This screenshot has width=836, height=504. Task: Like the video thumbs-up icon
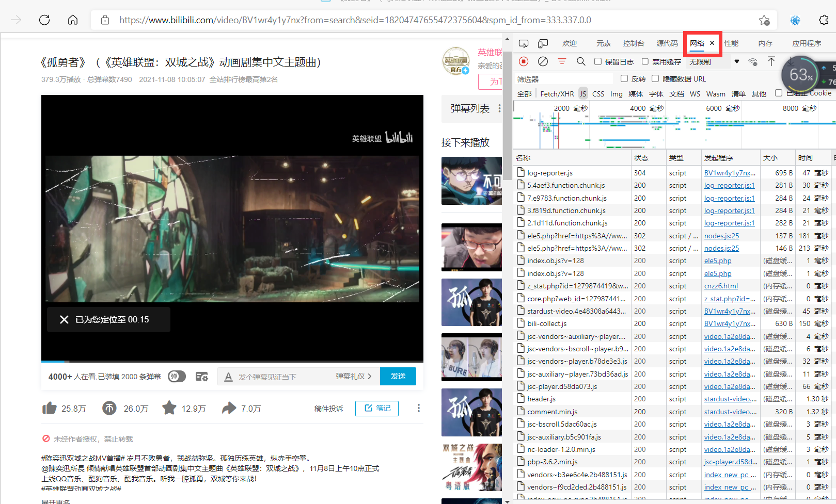click(50, 409)
